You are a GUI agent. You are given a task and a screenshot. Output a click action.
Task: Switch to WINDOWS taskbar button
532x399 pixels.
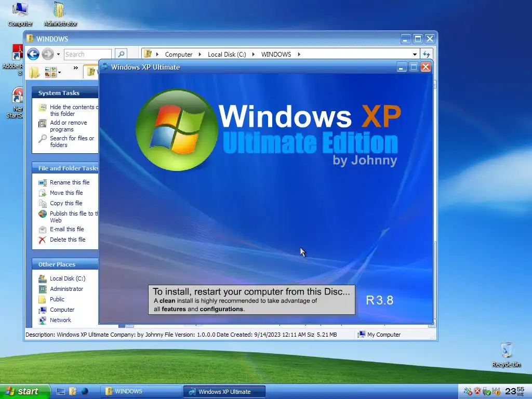click(x=141, y=392)
